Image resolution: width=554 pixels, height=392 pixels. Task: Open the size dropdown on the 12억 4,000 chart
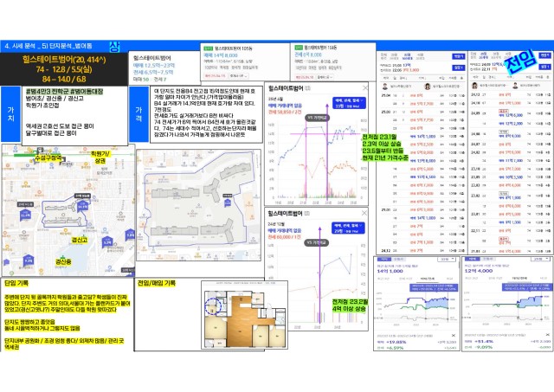(541, 259)
